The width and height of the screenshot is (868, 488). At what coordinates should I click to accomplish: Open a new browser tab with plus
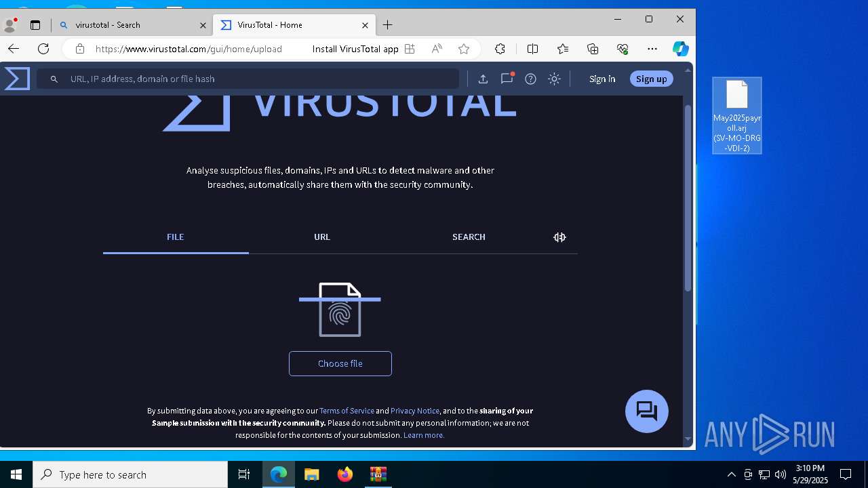[x=388, y=25]
